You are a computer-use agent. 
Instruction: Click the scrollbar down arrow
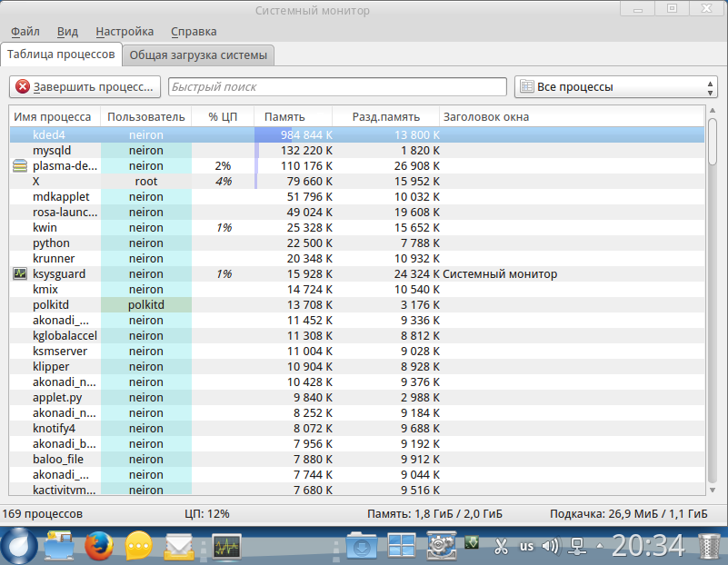point(713,490)
